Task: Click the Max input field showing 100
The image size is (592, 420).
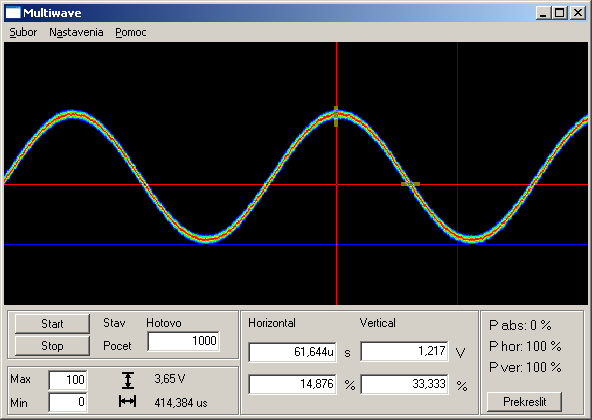Action: click(68, 380)
